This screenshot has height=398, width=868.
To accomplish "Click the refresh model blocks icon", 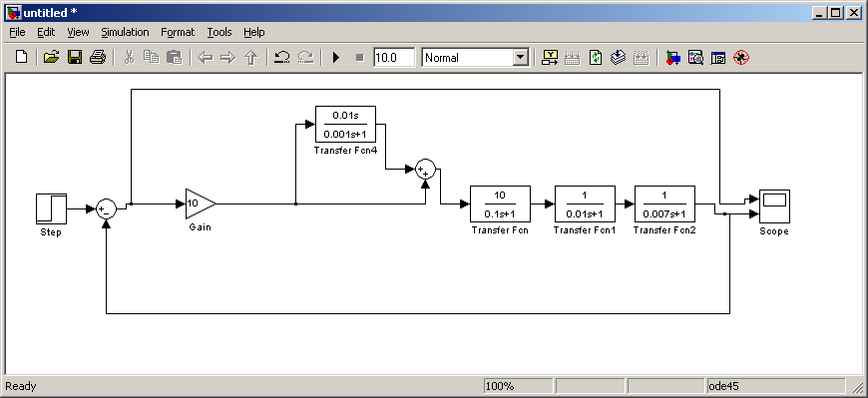I will tap(595, 57).
